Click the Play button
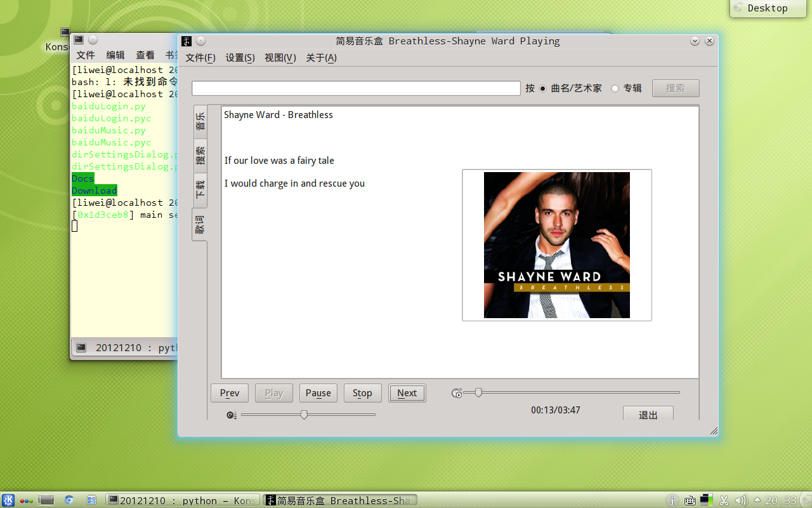812x508 pixels. coord(274,393)
